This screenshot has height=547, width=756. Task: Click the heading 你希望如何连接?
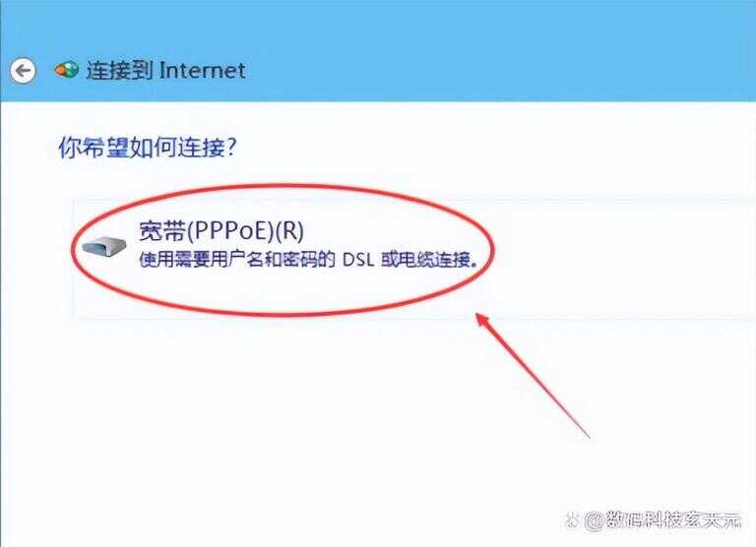pyautogui.click(x=148, y=147)
